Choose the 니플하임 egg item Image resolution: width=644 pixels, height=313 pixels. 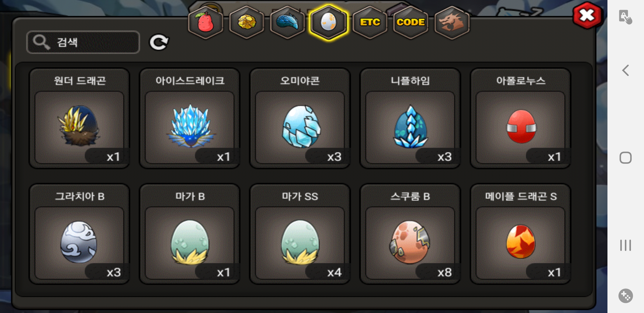click(410, 118)
